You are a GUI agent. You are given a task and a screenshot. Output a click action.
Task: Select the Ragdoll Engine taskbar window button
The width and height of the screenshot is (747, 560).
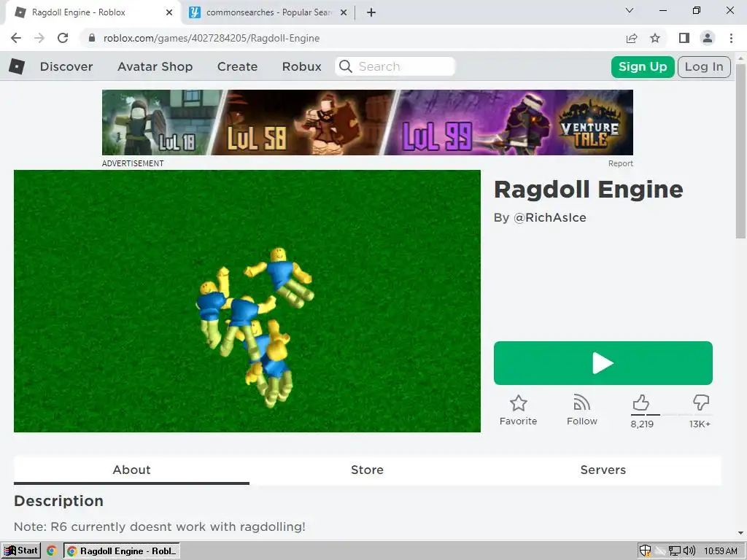coord(122,551)
